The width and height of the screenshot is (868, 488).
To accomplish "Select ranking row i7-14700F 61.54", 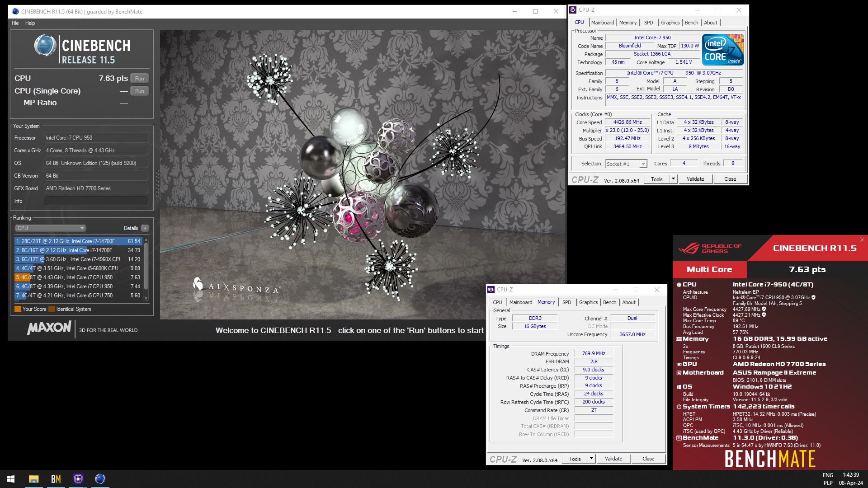I will point(78,241).
